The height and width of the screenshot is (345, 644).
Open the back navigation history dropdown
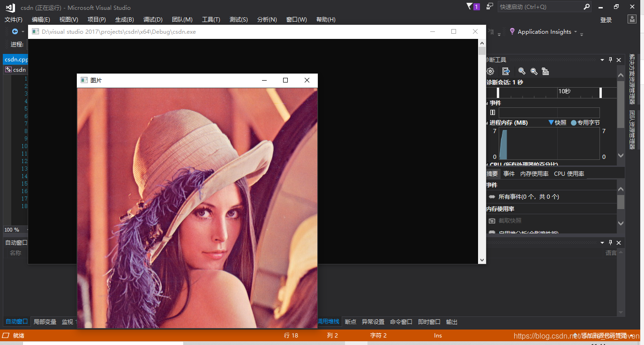(x=23, y=32)
